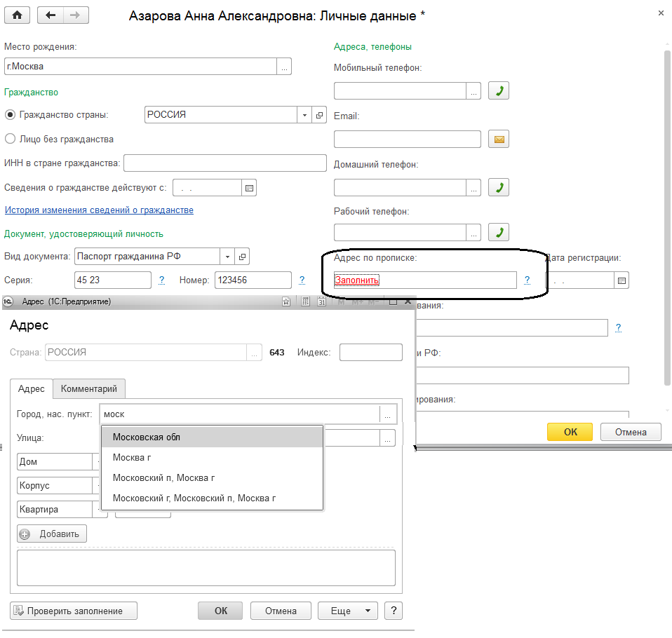This screenshot has height=638, width=672.
Task: Switch to the Комментарий tab
Action: pos(89,388)
